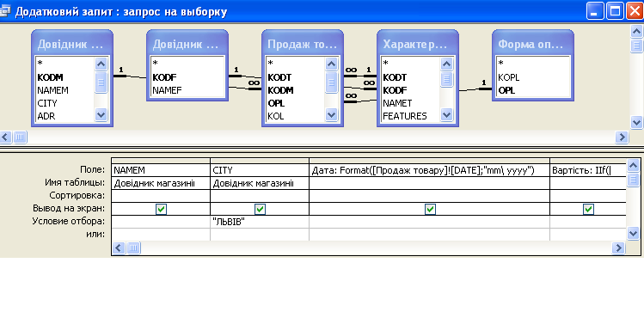Select the FEATURES field in the Характер... table
644x330 pixels.
coord(405,117)
